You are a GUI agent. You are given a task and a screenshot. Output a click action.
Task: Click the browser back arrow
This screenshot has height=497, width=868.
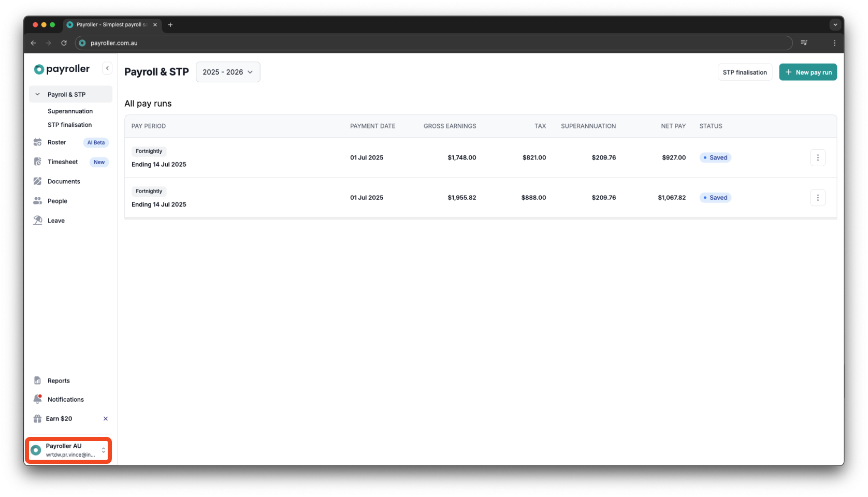click(33, 43)
